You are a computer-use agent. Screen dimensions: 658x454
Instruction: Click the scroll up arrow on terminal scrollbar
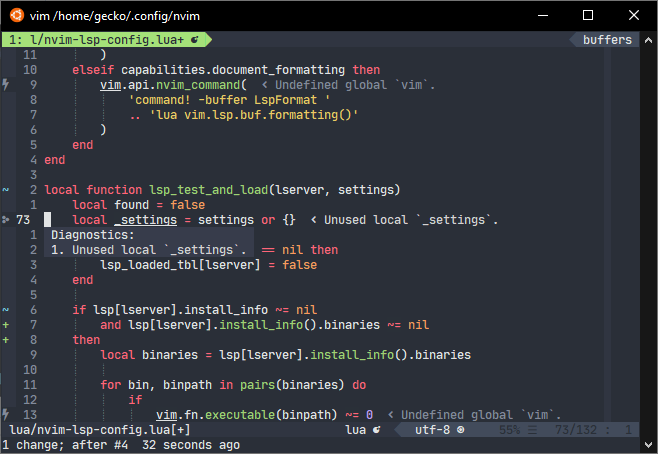coord(648,40)
